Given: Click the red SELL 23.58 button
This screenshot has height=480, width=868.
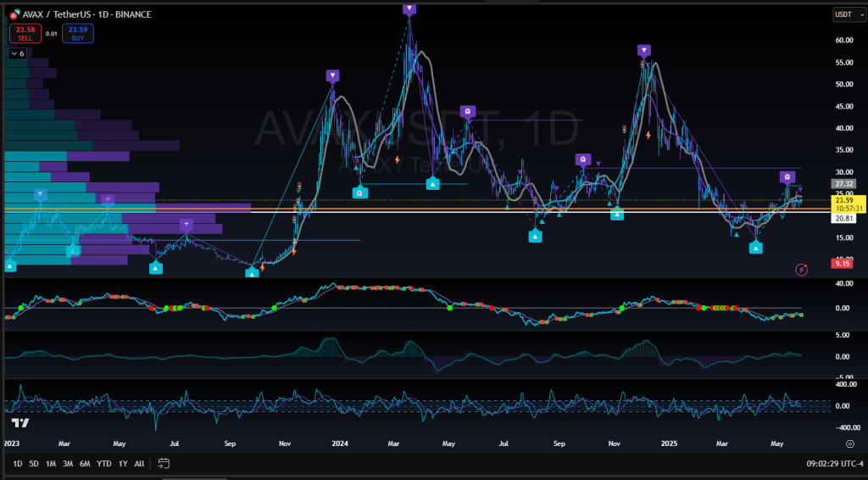Looking at the screenshot, I should pos(25,33).
